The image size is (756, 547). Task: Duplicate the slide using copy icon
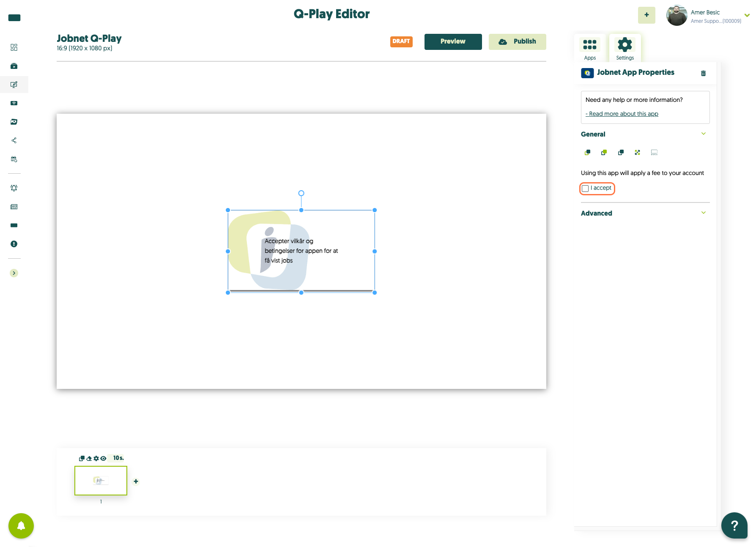(x=82, y=458)
